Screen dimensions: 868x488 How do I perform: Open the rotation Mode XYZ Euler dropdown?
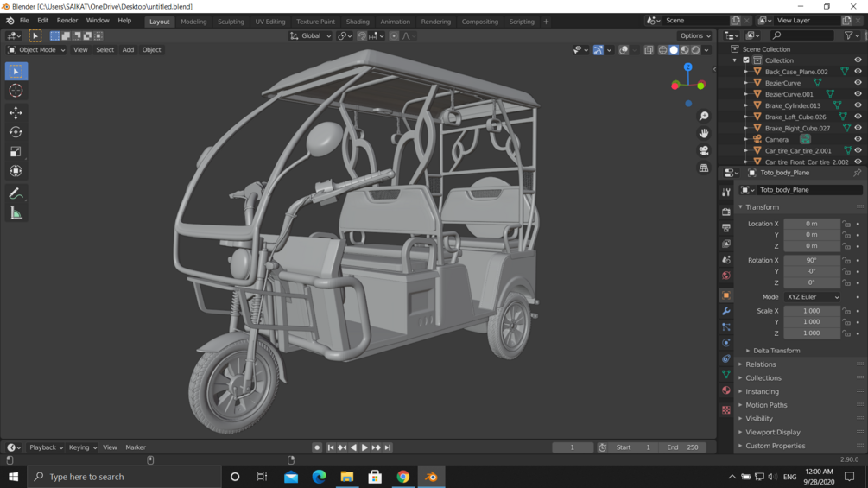click(812, 297)
